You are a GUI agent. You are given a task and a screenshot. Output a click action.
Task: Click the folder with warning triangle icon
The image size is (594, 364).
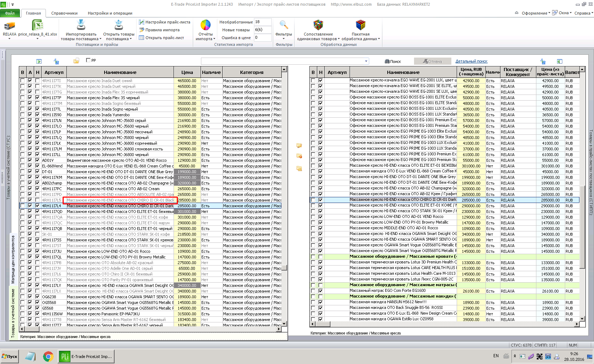299,168
